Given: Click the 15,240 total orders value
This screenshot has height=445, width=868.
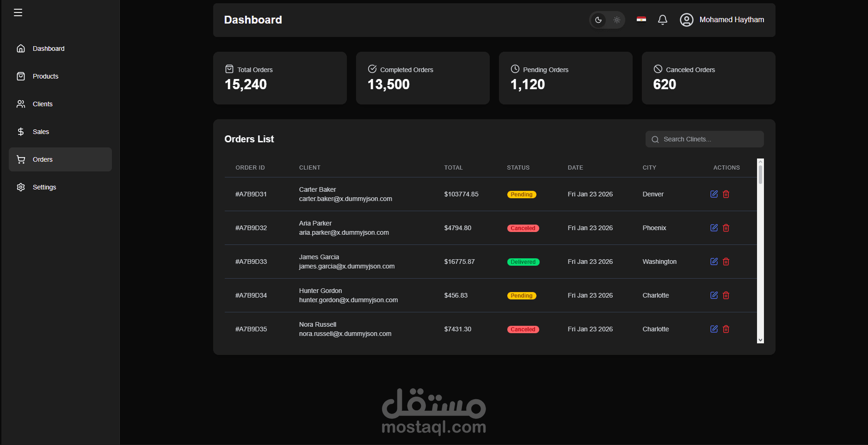Looking at the screenshot, I should [246, 85].
